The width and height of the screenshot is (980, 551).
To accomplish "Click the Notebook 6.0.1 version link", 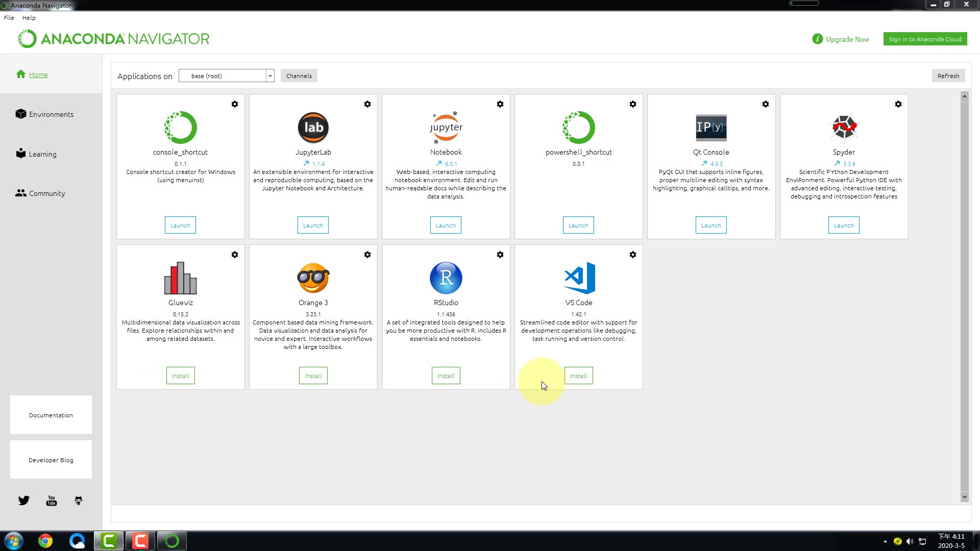I will coord(451,164).
